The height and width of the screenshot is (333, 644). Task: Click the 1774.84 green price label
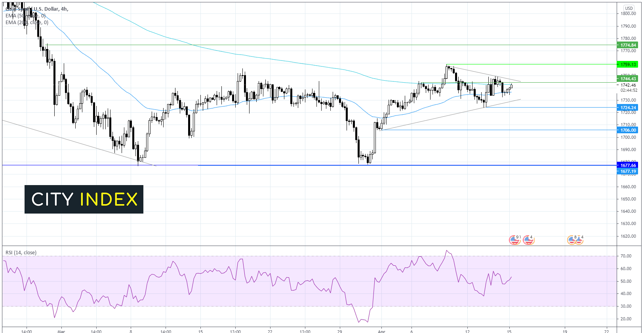tap(628, 45)
